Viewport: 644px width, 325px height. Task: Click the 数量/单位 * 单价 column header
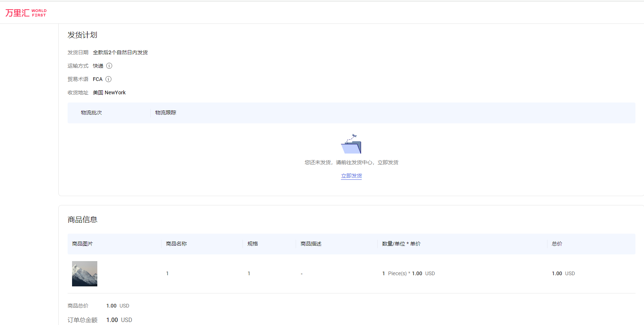click(401, 244)
